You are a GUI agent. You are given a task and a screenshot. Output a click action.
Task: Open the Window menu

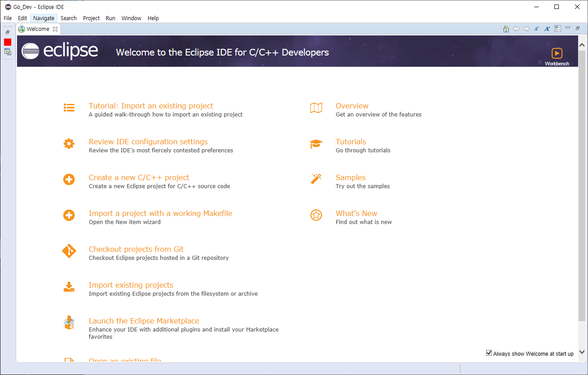point(131,18)
